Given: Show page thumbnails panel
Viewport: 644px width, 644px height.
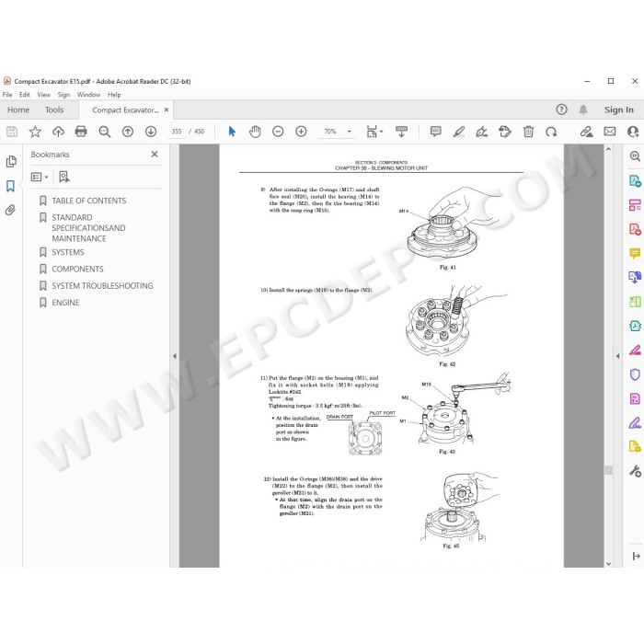Looking at the screenshot, I should tap(11, 161).
